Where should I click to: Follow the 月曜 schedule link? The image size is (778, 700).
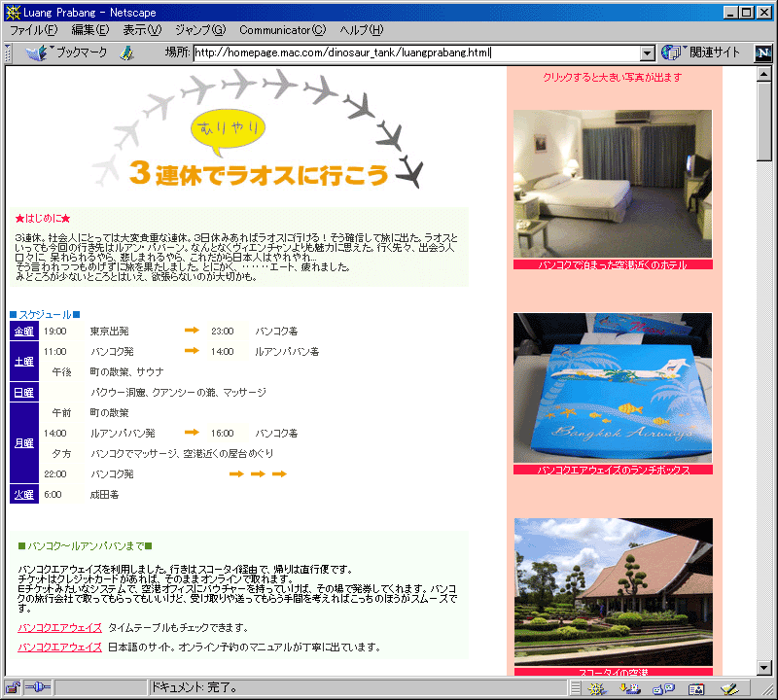(23, 443)
